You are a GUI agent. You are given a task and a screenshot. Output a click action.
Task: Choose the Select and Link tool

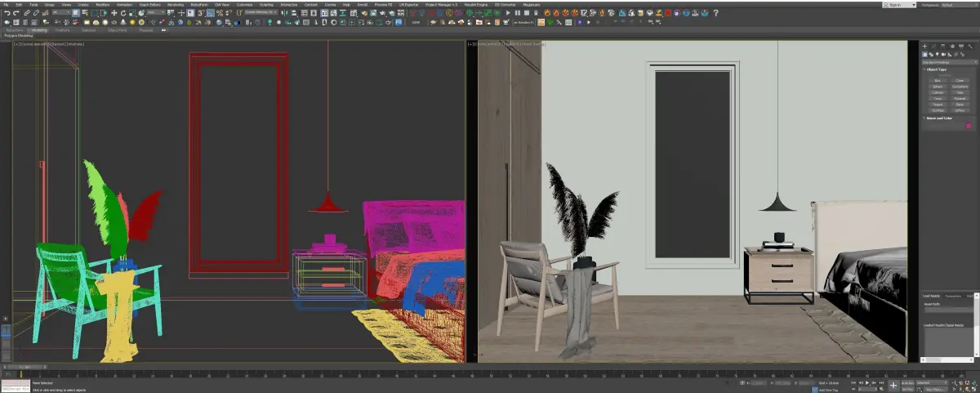click(x=27, y=13)
